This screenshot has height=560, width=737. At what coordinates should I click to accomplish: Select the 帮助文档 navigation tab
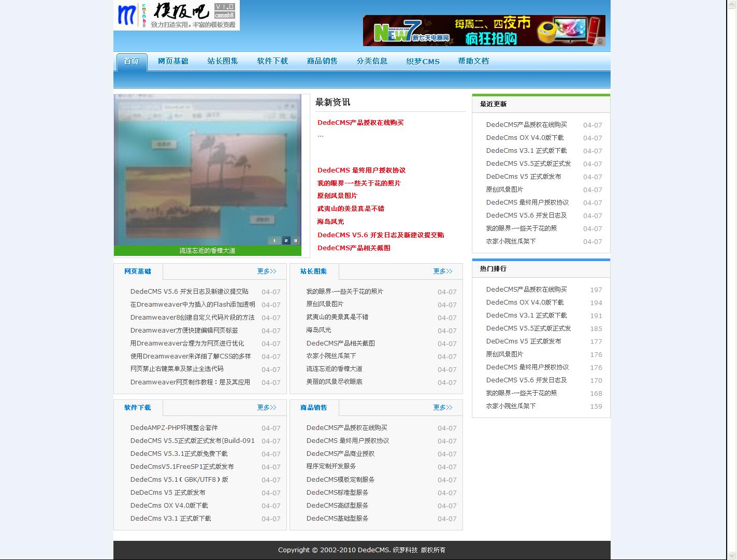point(473,61)
